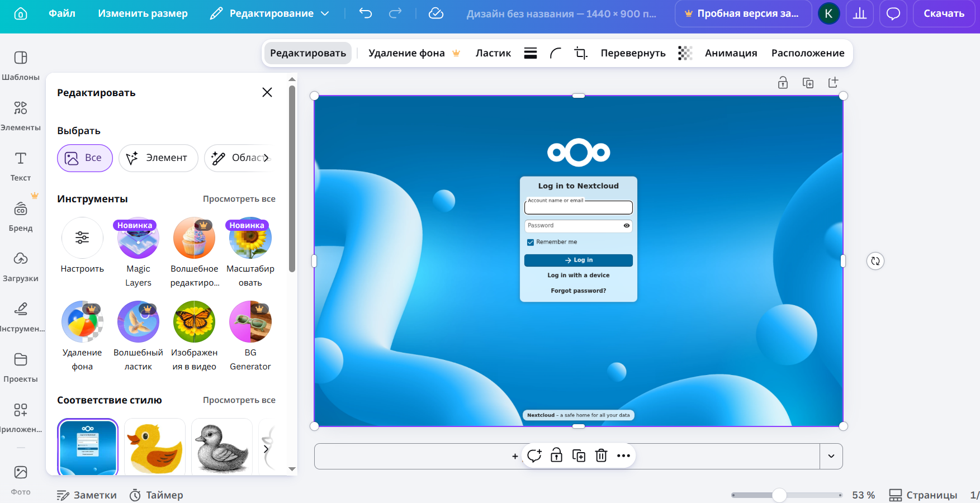Open the Elements sidebar panel
The image size is (980, 503).
[x=21, y=116]
